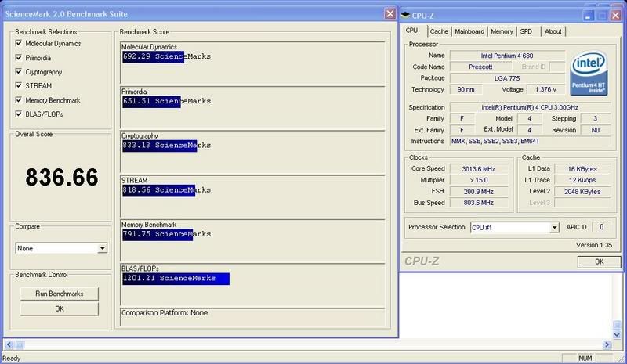627x364 pixels.
Task: Toggle the STREAM benchmark checkbox
Action: (19, 86)
